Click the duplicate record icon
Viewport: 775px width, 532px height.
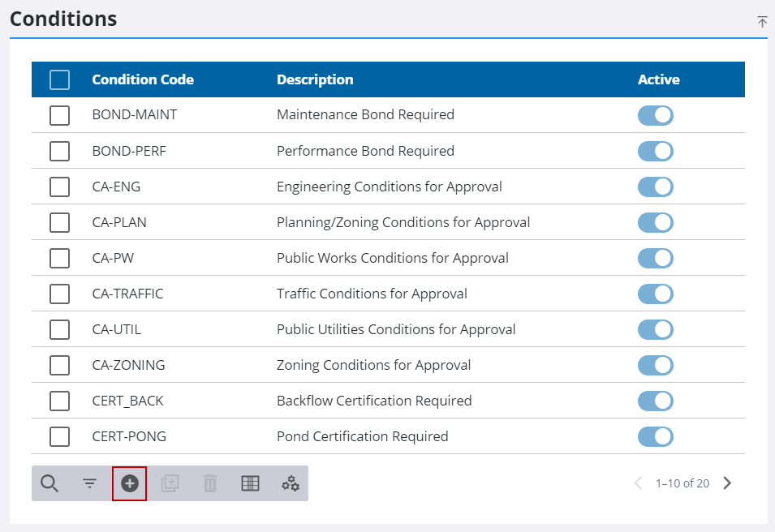[170, 483]
